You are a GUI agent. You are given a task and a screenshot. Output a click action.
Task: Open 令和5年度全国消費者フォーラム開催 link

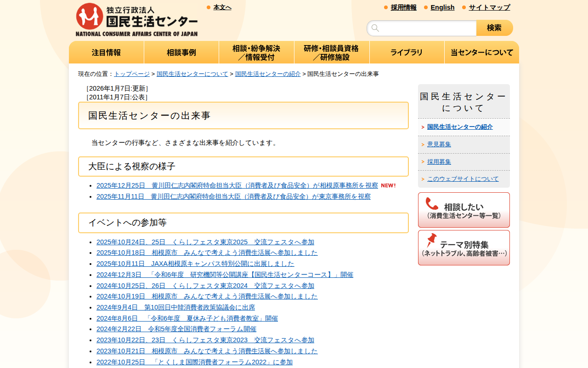[176, 329]
